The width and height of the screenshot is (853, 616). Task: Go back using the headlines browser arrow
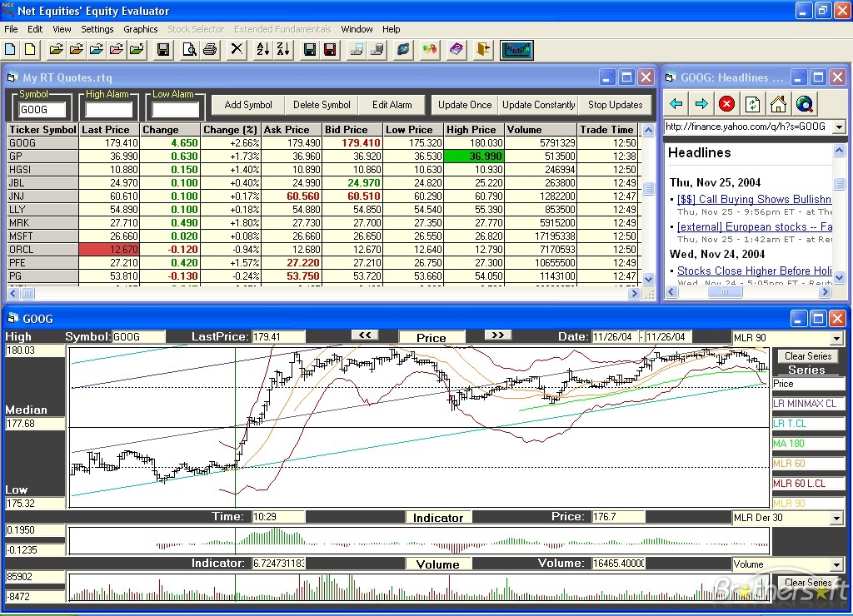[676, 104]
